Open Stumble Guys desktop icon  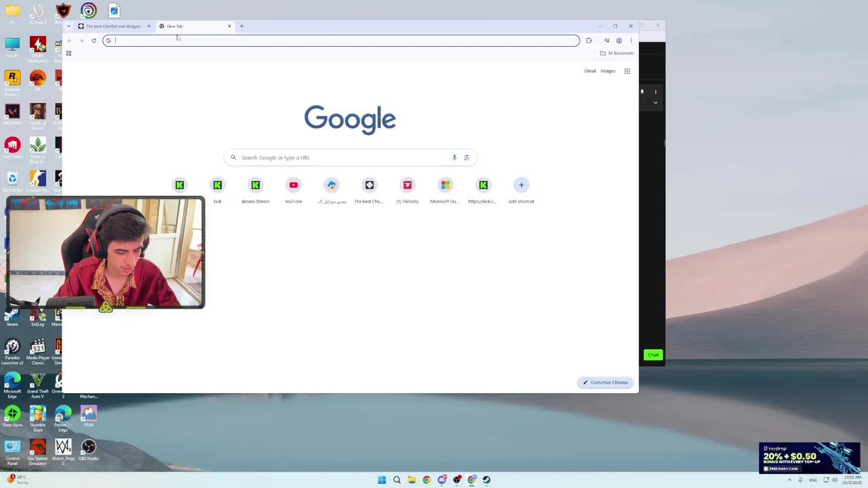[37, 418]
